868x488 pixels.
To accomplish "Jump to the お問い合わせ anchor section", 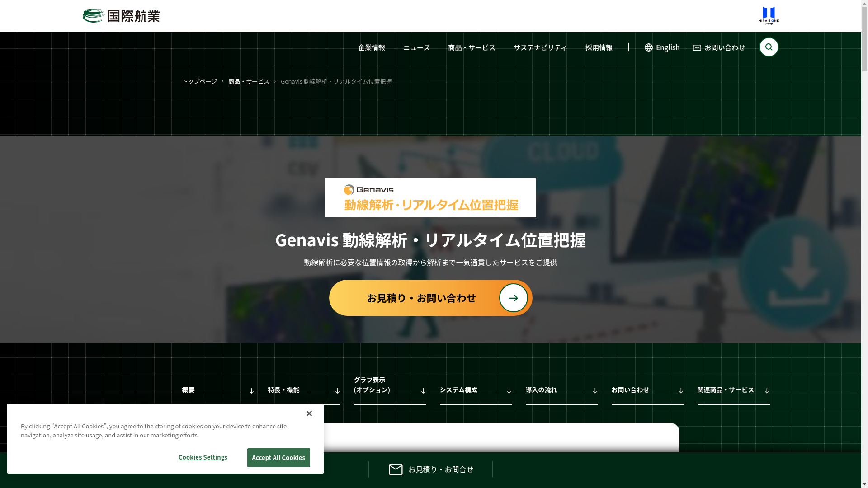I will [x=648, y=390].
